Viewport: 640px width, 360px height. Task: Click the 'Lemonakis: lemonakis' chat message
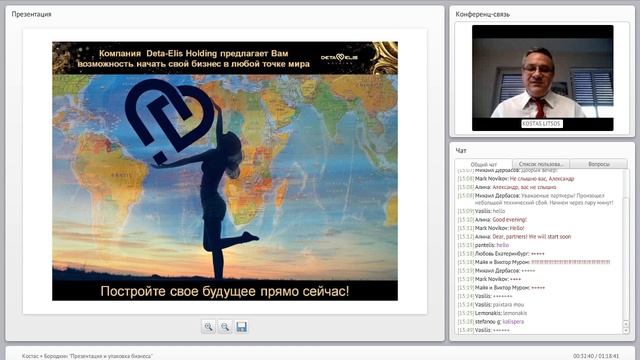(492, 313)
